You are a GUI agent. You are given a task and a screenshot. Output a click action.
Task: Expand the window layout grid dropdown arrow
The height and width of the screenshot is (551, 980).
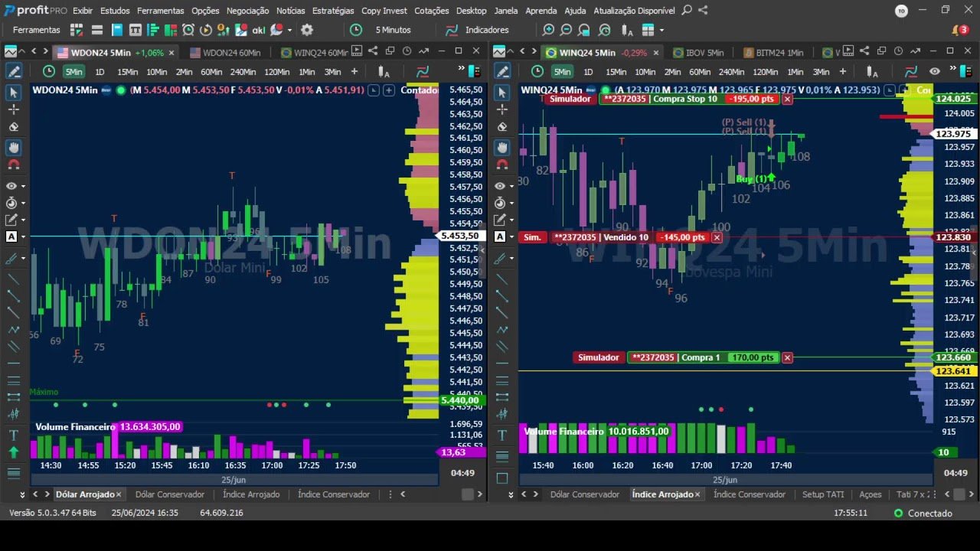tap(661, 31)
